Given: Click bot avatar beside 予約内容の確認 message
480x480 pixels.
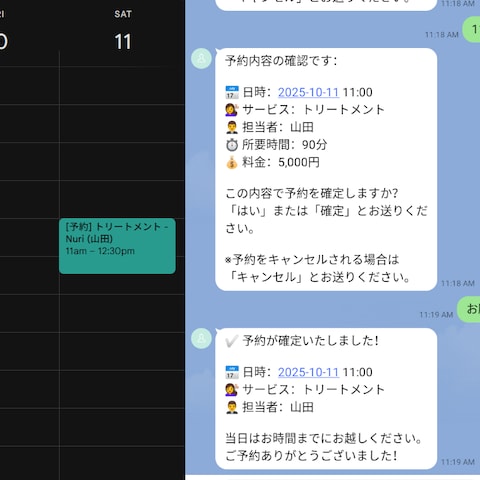Looking at the screenshot, I should tap(201, 59).
